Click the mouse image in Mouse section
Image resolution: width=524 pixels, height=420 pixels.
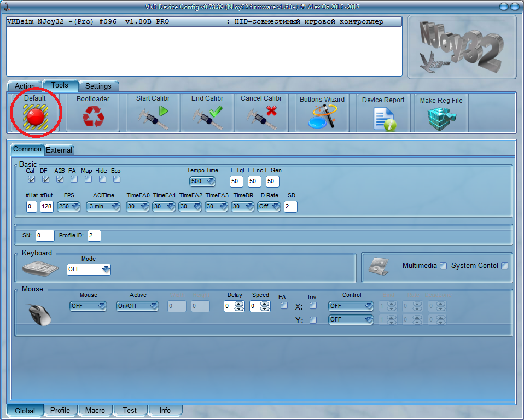(40, 314)
